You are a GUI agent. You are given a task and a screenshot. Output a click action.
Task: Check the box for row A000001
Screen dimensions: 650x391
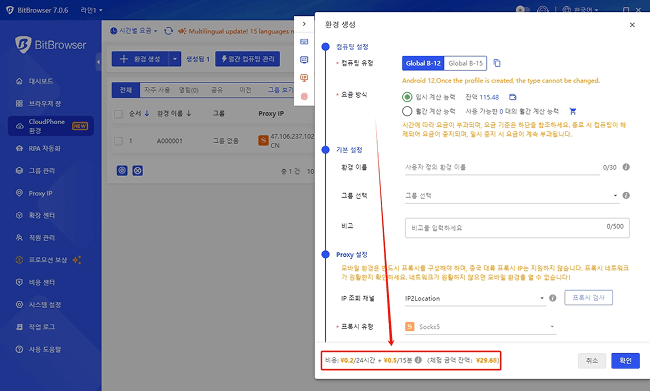pos(119,141)
